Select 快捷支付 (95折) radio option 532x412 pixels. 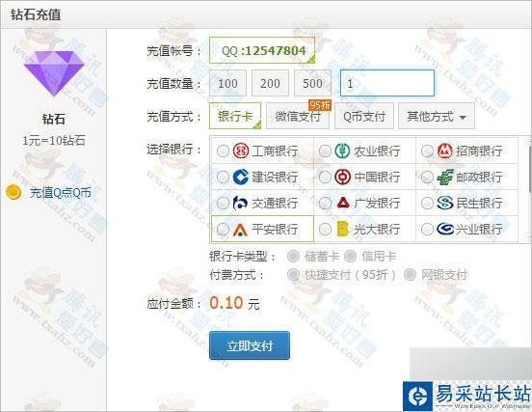(x=293, y=274)
